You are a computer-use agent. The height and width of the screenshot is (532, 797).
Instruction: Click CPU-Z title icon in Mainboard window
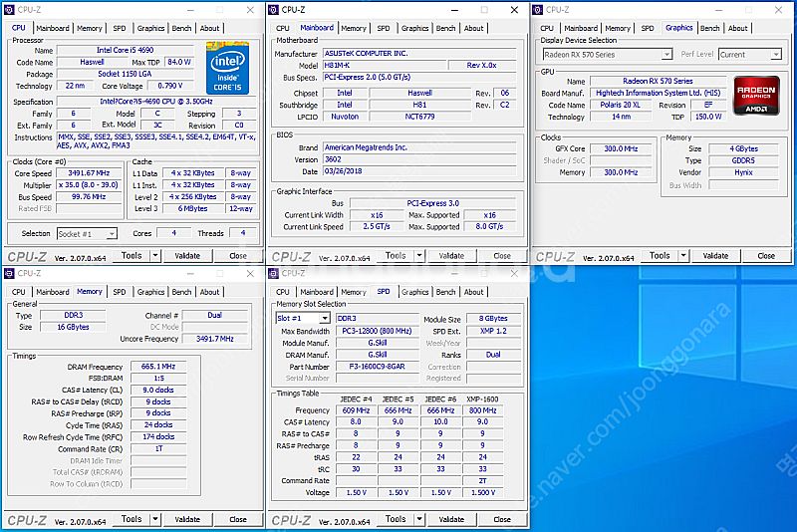(273, 10)
